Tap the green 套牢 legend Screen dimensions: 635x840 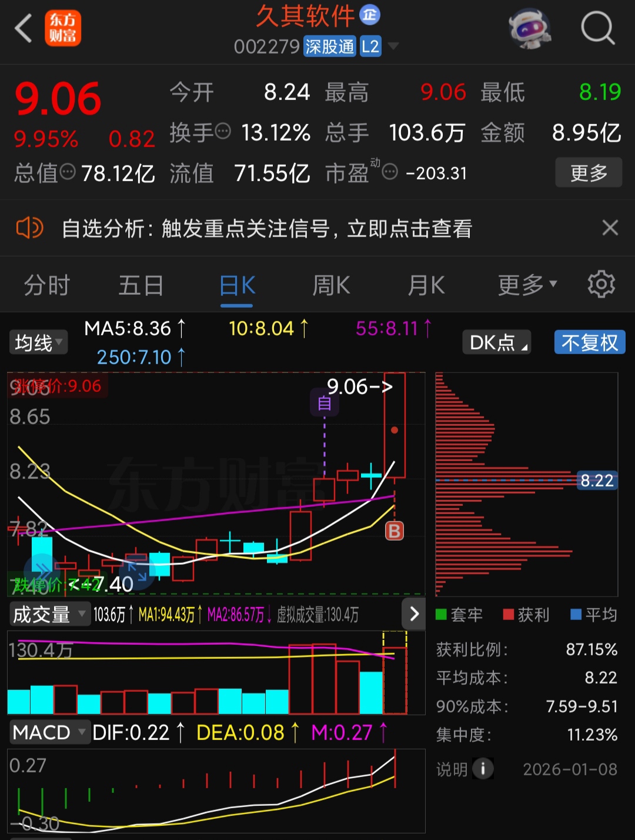click(459, 615)
